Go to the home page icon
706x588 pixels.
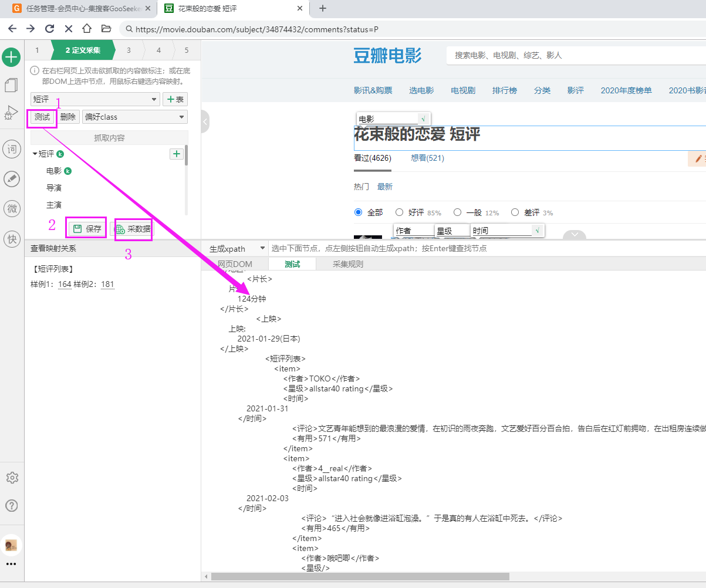tap(87, 28)
